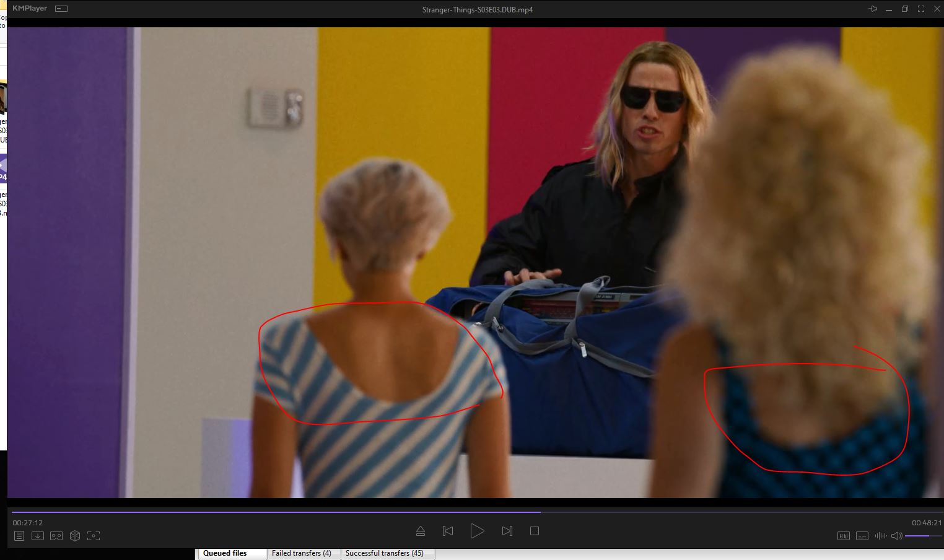Image resolution: width=944 pixels, height=560 pixels.
Task: Click the screen capture icon
Action: [94, 536]
